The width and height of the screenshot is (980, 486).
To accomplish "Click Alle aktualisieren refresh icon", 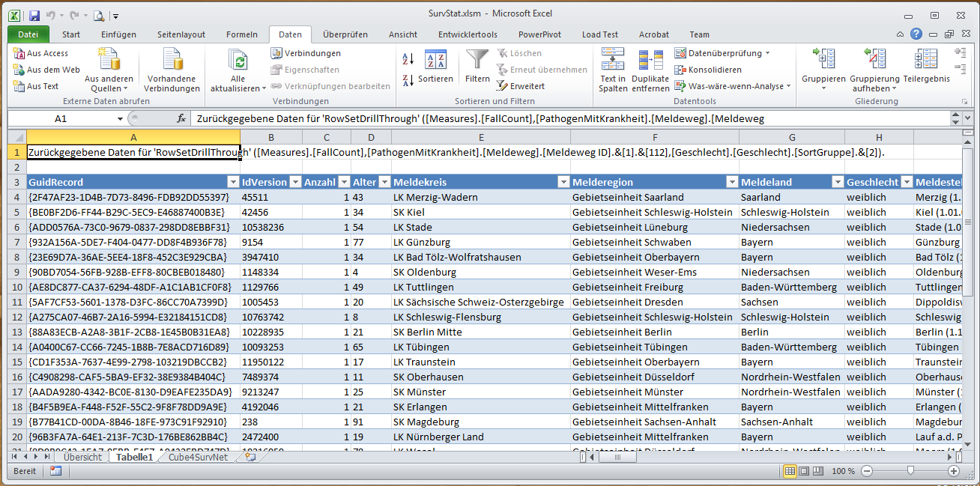I will [x=238, y=61].
